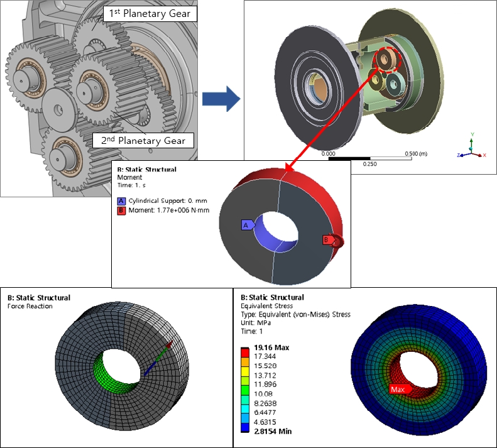
Task: Click the red dashed circle highlighting the planetary gear
Action: tap(386, 60)
